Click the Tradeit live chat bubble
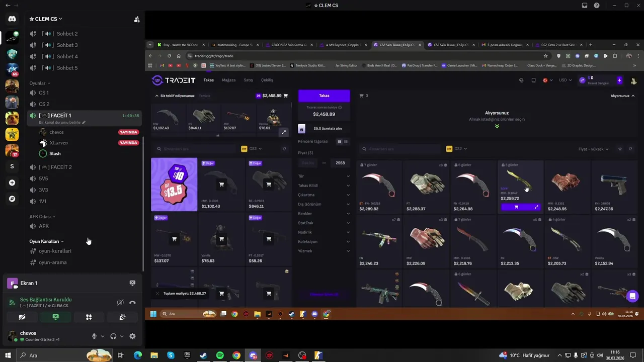The width and height of the screenshot is (644, 362). tap(632, 296)
